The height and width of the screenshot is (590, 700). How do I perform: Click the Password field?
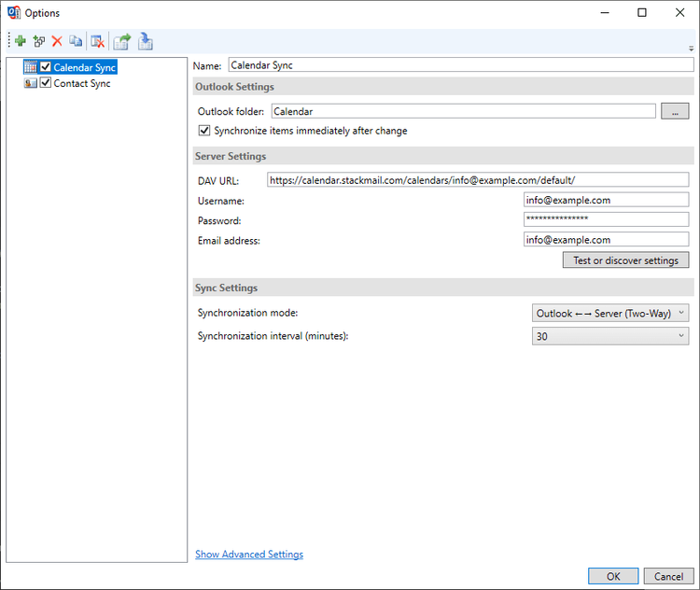pyautogui.click(x=607, y=219)
